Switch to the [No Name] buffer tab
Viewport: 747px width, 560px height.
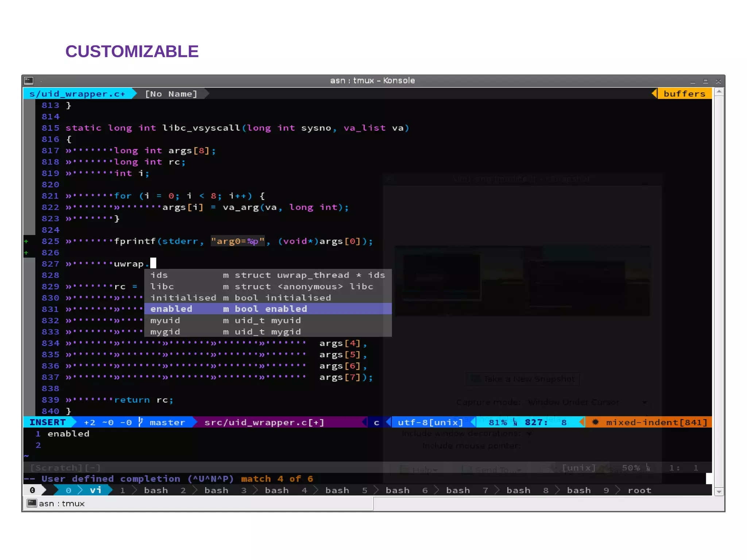pyautogui.click(x=171, y=94)
